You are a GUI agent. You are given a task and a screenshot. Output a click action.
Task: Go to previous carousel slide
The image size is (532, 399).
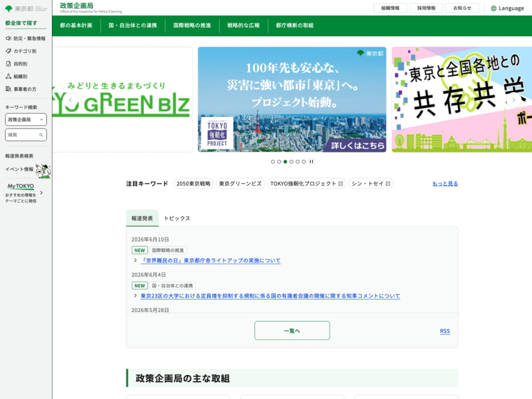(x=71, y=100)
